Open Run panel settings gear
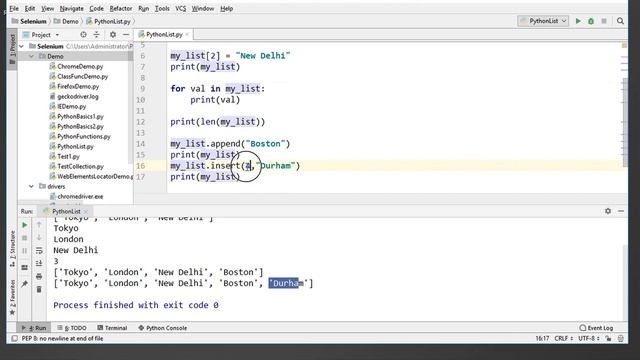 (608, 211)
